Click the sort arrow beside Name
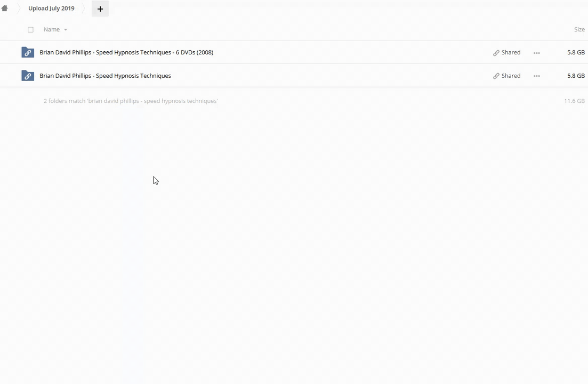Image resolution: width=588 pixels, height=384 pixels. pos(66,30)
